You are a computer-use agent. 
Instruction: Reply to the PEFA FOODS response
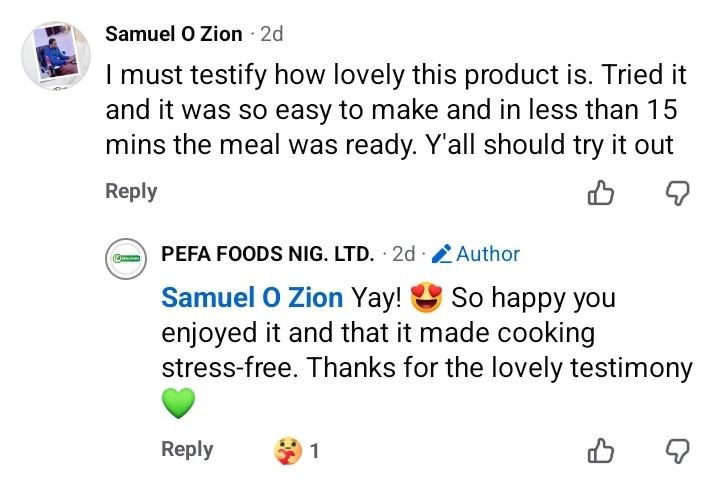coord(187,450)
